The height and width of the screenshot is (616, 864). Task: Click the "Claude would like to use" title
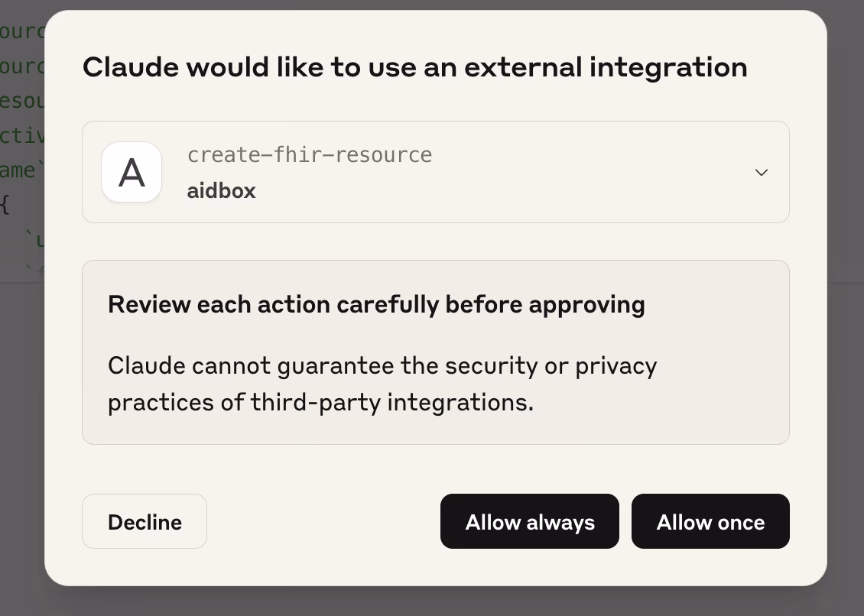pos(414,67)
